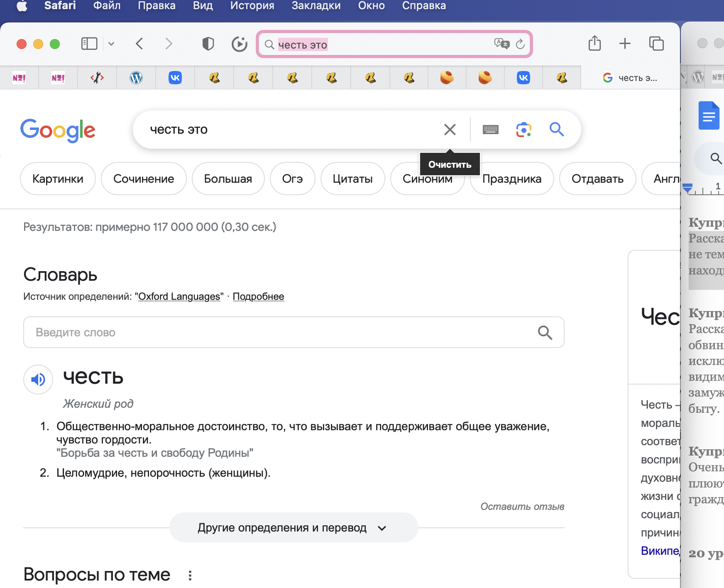Viewport: 724px width, 588px height.
Task: Switch to the first N2! tab
Action: click(x=19, y=78)
